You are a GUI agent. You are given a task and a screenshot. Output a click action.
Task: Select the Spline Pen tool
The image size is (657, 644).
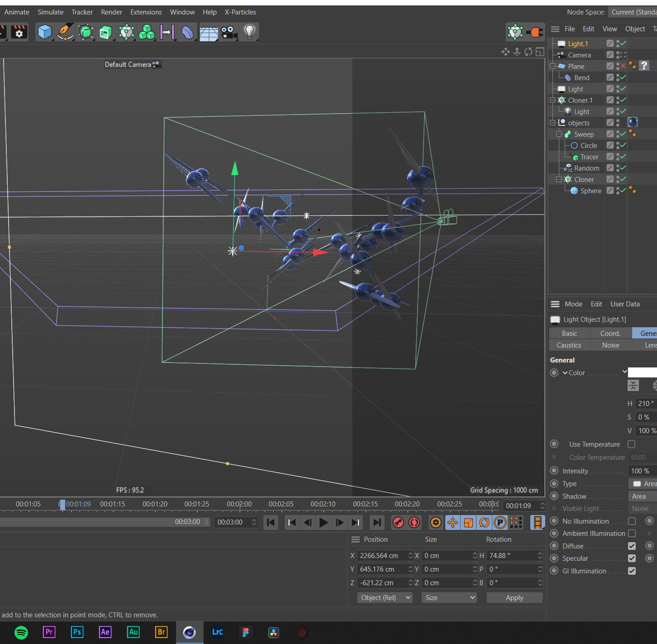(65, 32)
